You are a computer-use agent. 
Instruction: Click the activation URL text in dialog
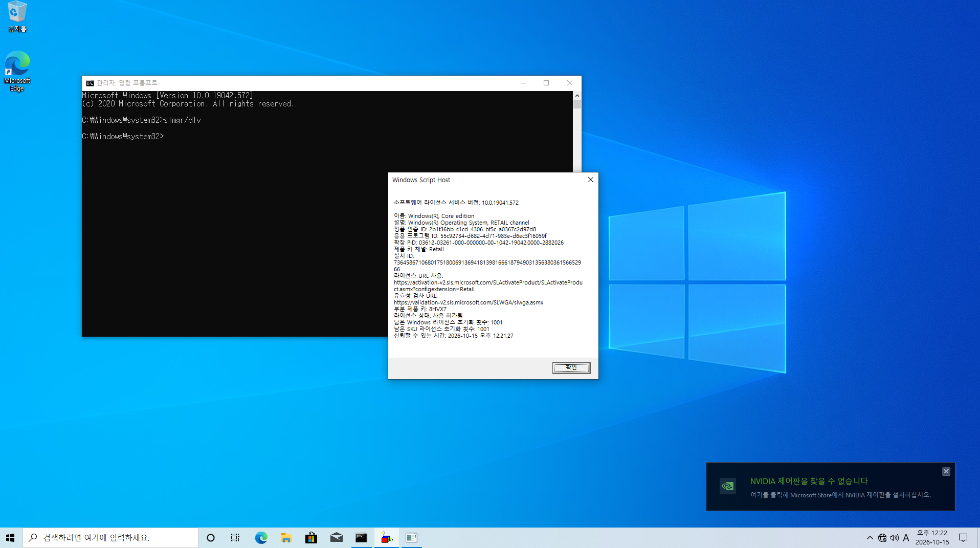pyautogui.click(x=488, y=286)
